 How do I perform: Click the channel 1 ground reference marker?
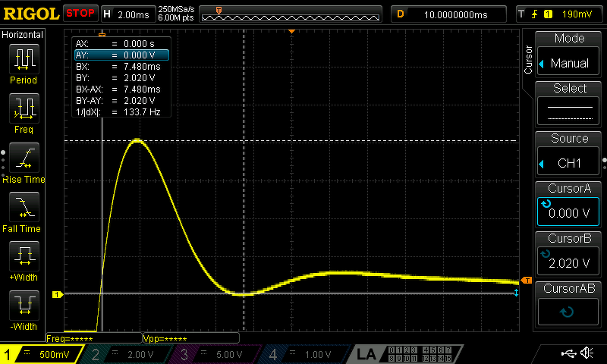[x=58, y=295]
